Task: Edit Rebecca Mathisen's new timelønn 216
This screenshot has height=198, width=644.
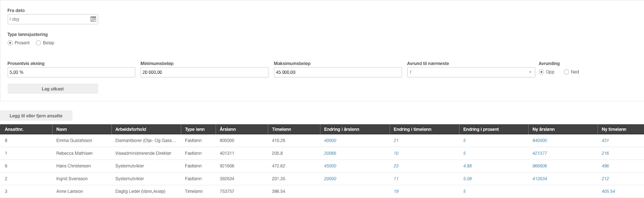Action: [x=605, y=153]
